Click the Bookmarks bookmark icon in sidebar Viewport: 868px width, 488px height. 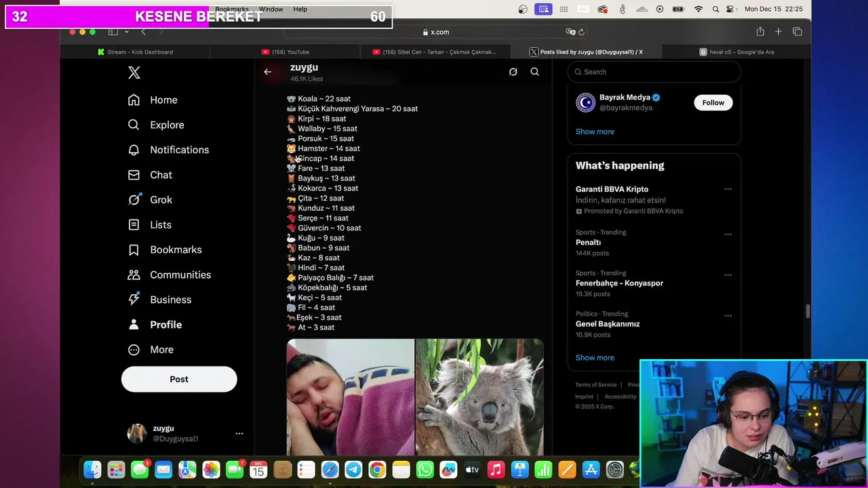point(134,250)
